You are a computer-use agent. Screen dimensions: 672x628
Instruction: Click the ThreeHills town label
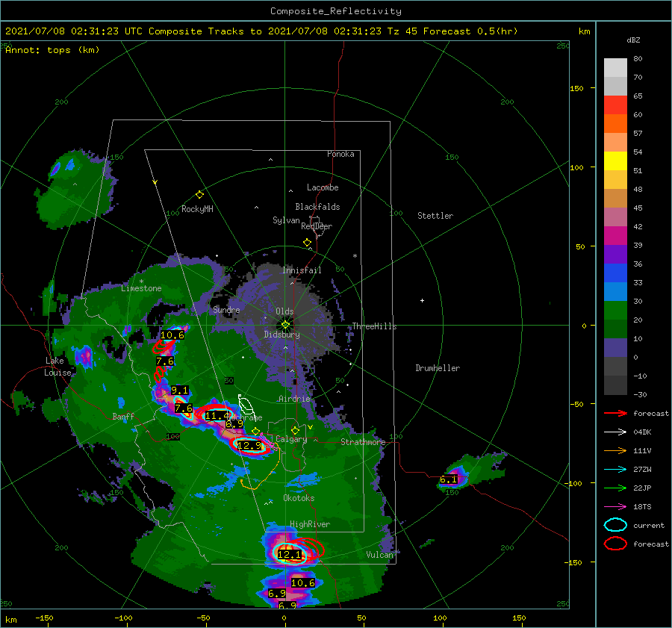(375, 326)
